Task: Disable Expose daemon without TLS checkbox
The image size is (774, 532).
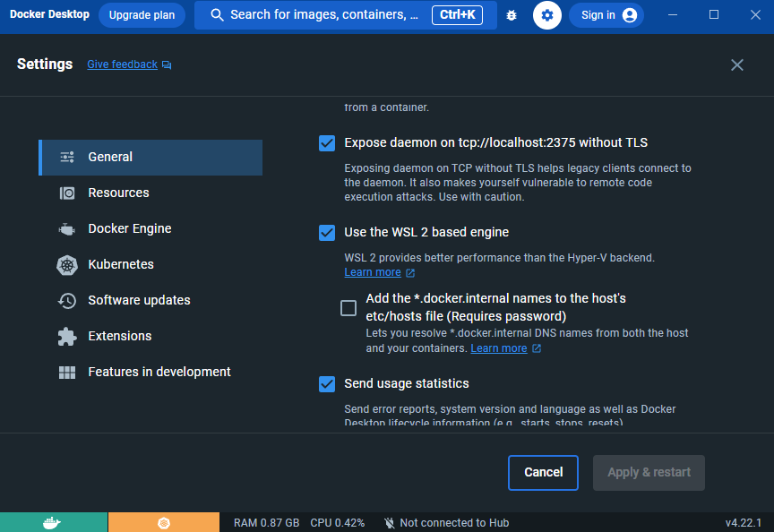Action: point(327,143)
